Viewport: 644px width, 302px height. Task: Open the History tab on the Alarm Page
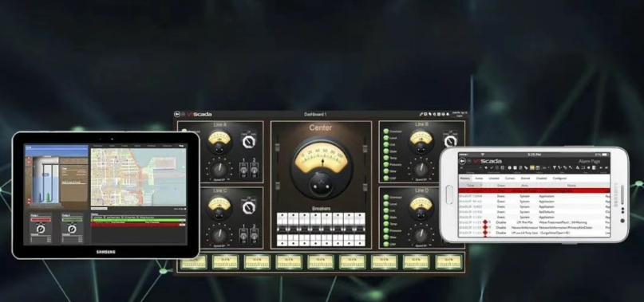coord(465,178)
